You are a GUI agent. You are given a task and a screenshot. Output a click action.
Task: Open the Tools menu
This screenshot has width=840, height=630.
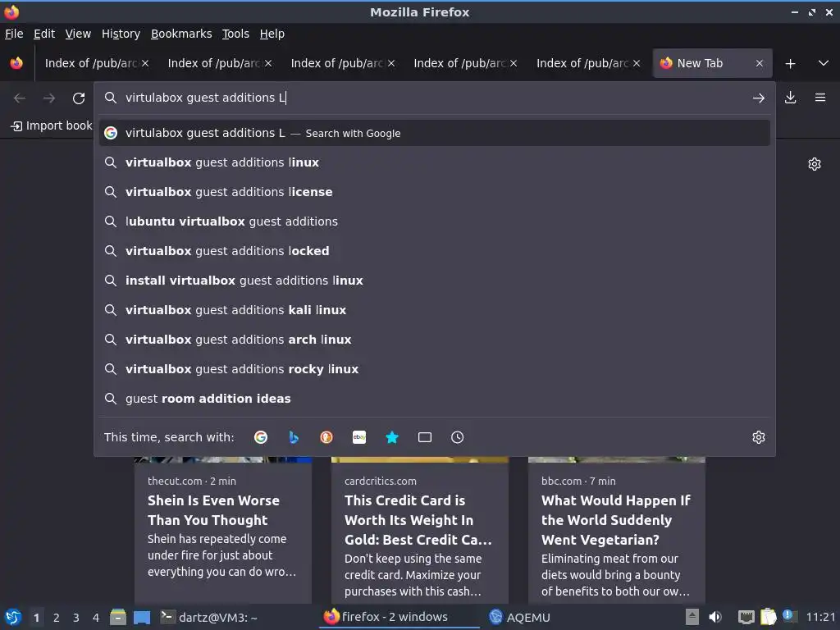pyautogui.click(x=235, y=34)
